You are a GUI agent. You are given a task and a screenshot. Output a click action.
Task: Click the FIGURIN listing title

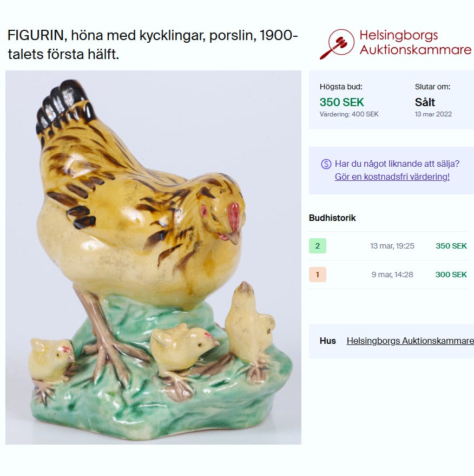pyautogui.click(x=153, y=44)
